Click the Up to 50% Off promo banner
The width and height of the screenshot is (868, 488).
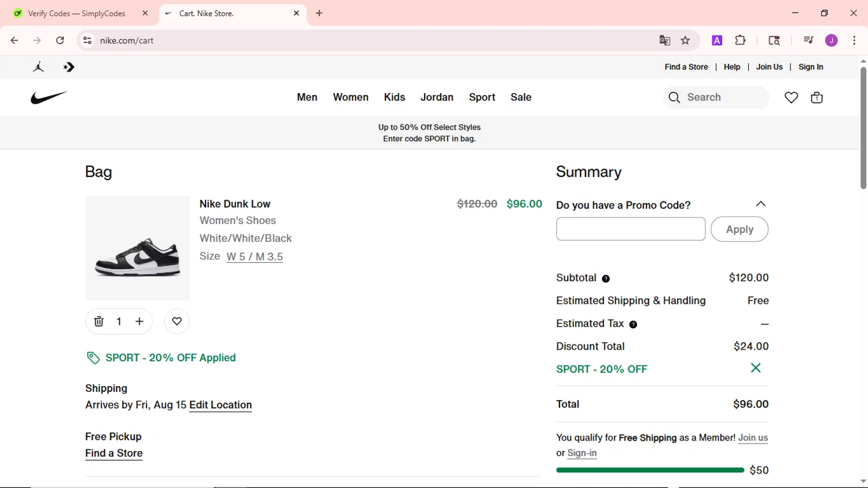429,133
